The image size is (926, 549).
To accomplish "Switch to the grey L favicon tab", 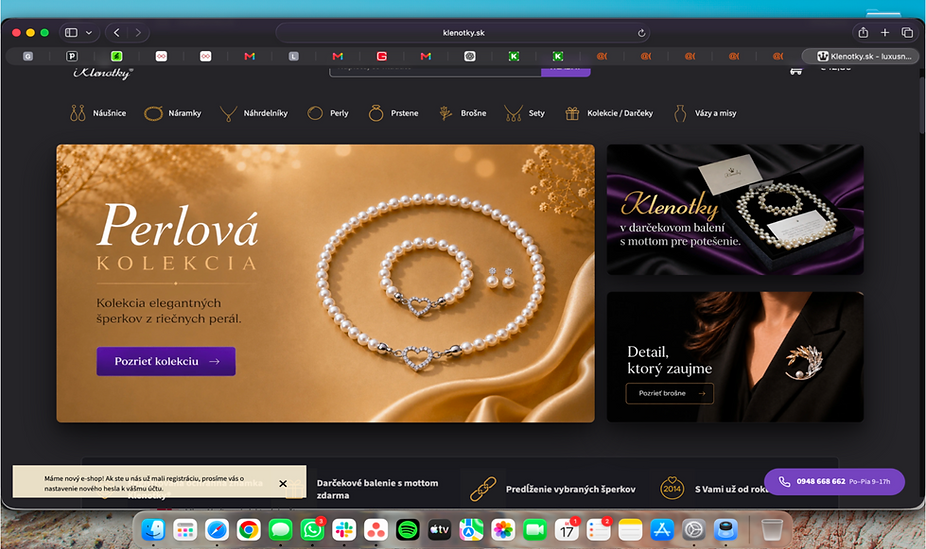I will 294,56.
